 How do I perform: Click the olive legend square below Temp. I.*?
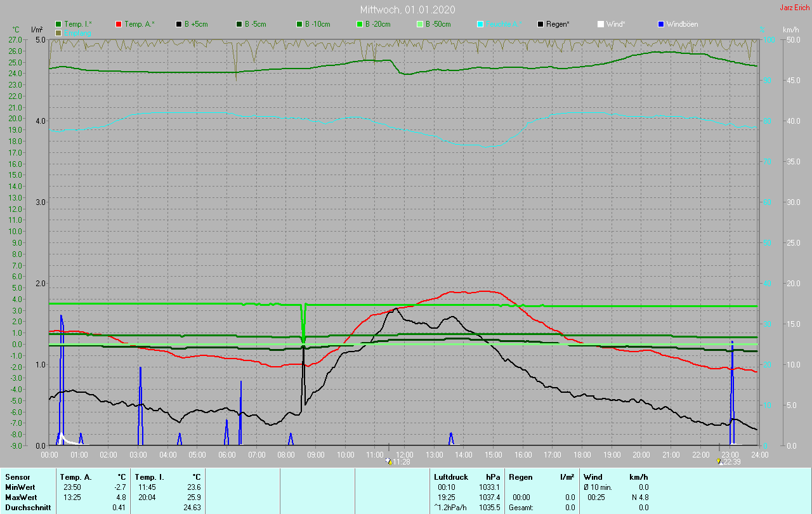point(59,33)
